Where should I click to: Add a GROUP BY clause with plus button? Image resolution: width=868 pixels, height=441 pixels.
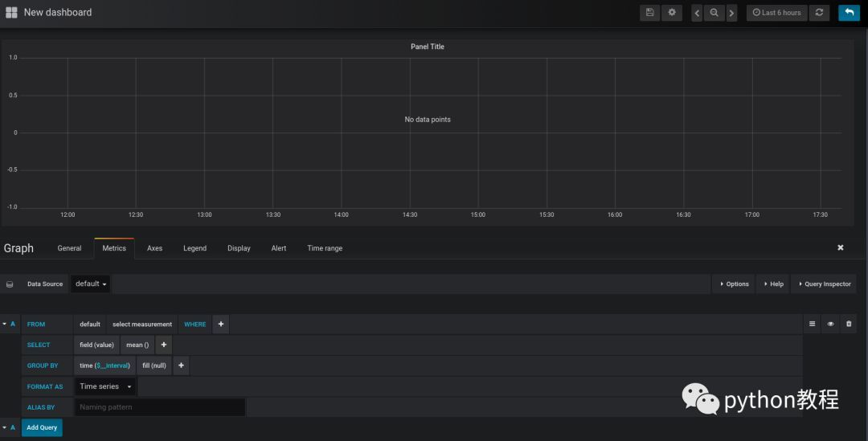[x=181, y=365]
